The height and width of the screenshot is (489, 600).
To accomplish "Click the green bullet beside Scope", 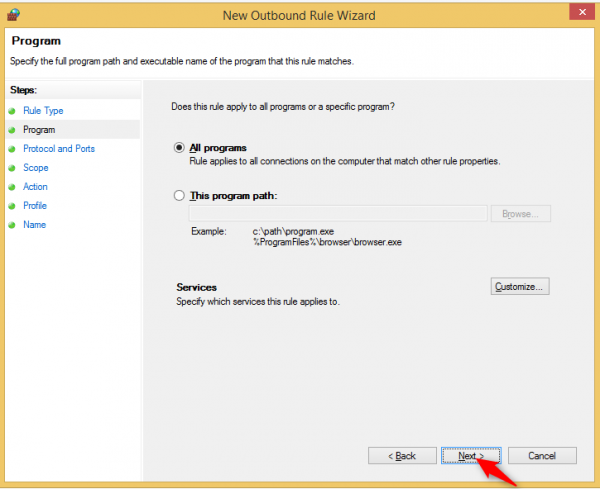I will click(x=10, y=168).
